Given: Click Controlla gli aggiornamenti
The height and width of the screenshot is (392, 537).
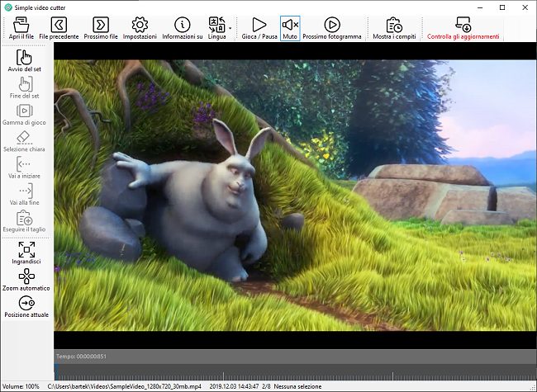Looking at the screenshot, I should pyautogui.click(x=463, y=28).
